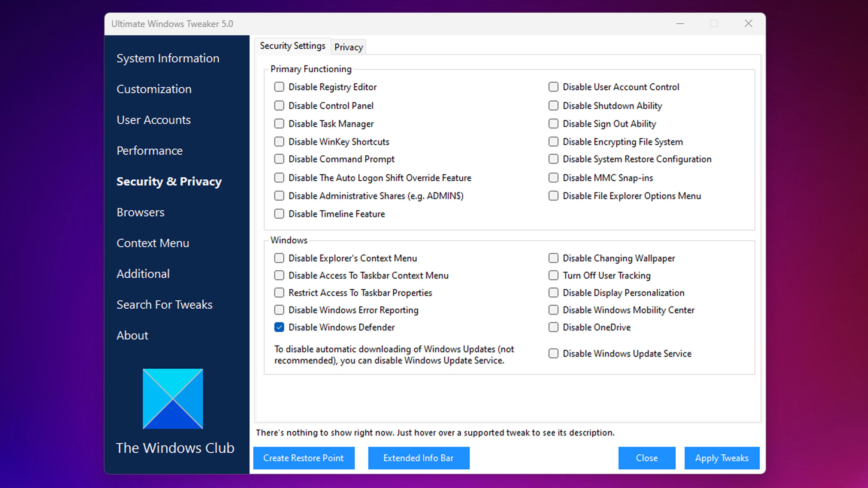
Task: Check Disable Control Panel
Action: click(x=279, y=106)
